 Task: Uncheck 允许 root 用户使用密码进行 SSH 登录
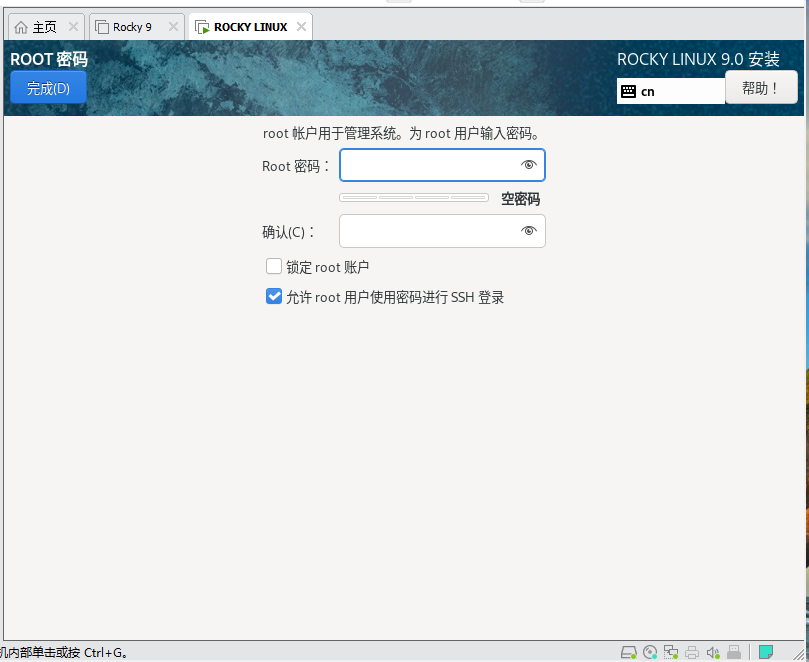pyautogui.click(x=273, y=296)
